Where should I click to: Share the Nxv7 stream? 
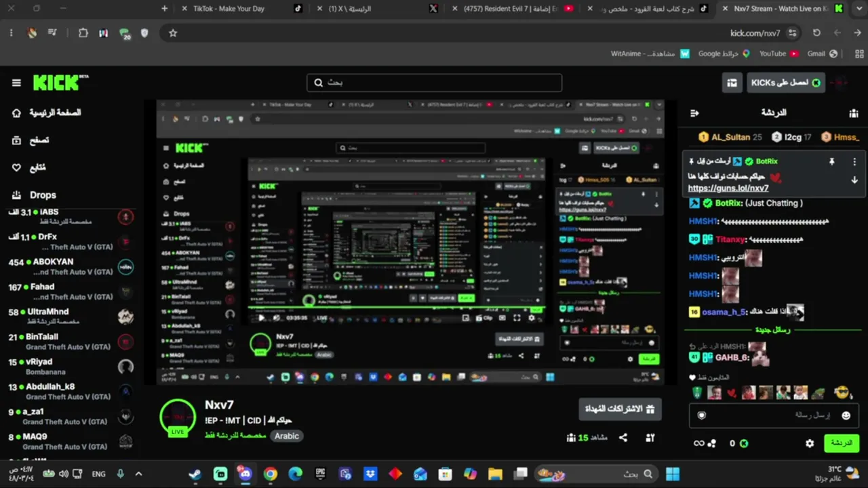(x=623, y=438)
